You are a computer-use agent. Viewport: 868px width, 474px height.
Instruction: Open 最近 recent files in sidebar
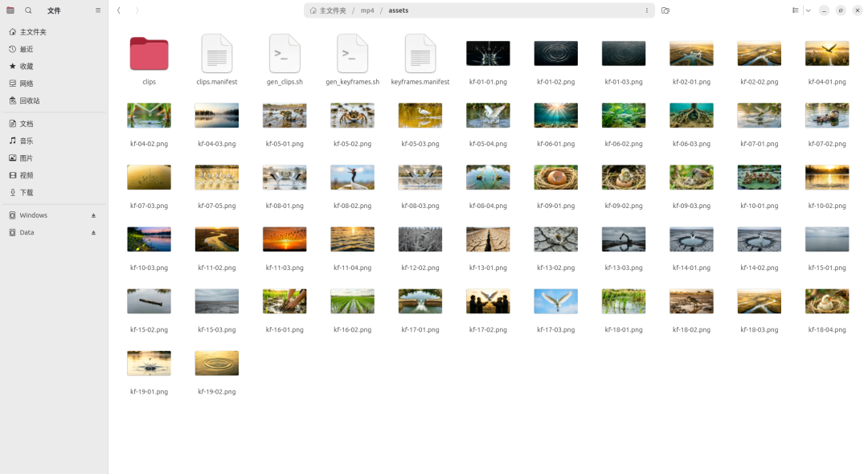[55, 49]
